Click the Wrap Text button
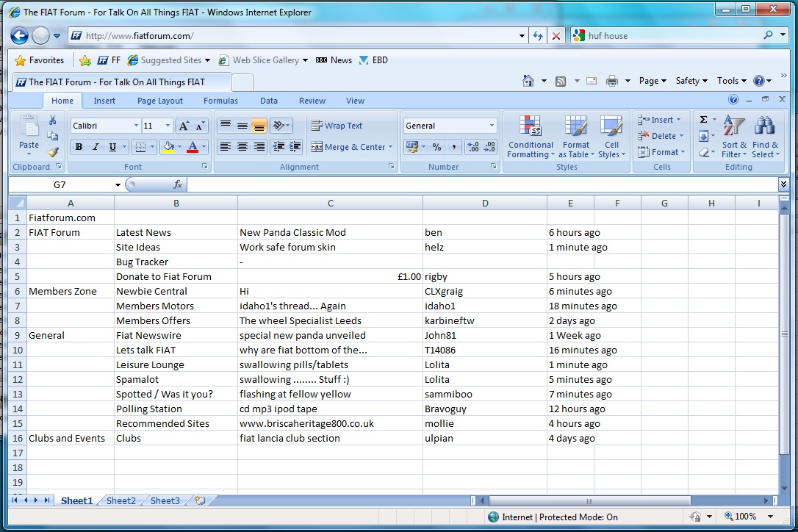Viewport: 798px width, 532px height. point(337,126)
